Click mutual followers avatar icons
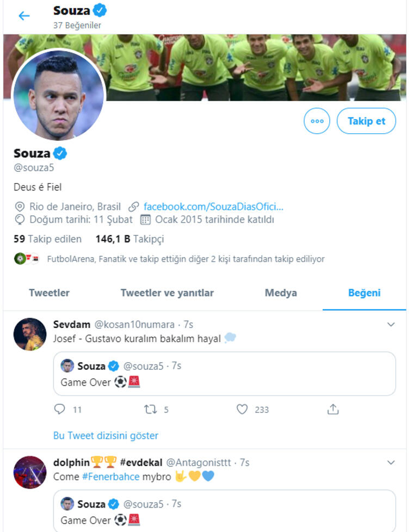419x532 pixels. click(x=27, y=259)
